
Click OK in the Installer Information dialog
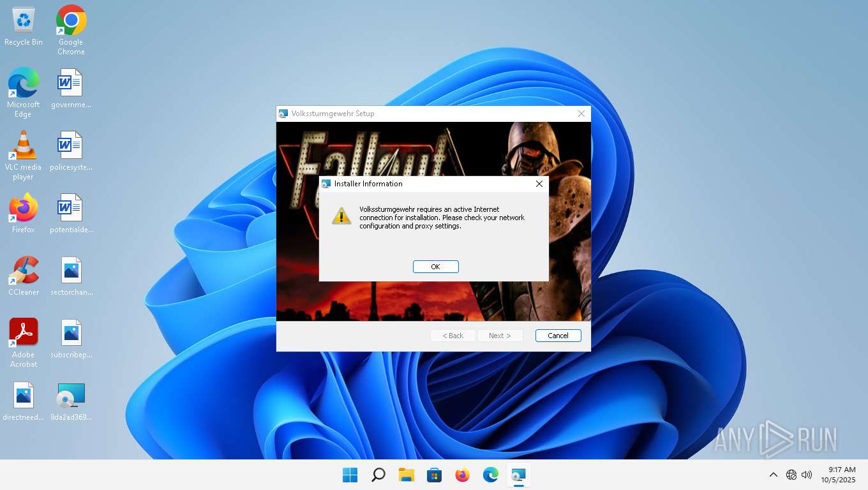435,267
